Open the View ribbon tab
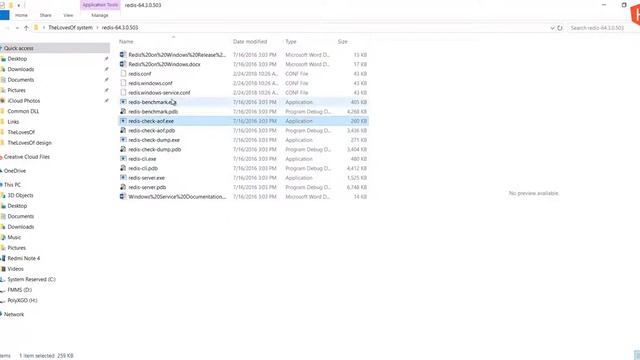Screen dimensions: 640x360 click(68, 15)
